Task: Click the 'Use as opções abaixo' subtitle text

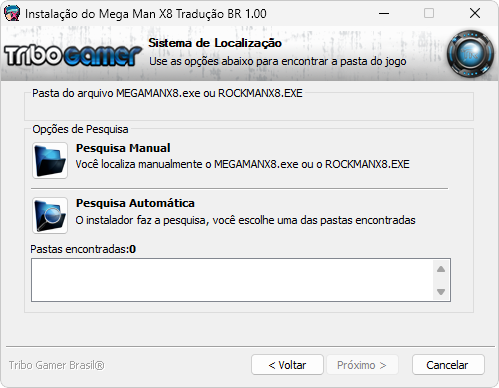Action: coord(278,61)
